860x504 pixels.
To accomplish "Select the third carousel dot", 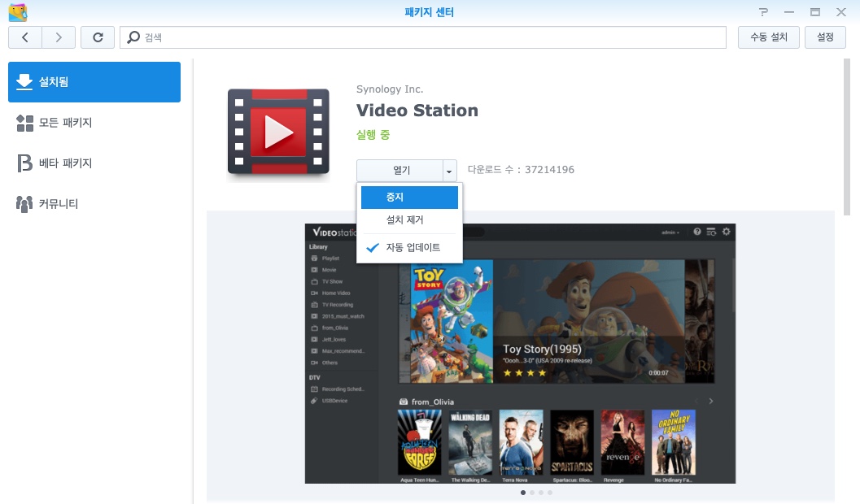I will [541, 493].
